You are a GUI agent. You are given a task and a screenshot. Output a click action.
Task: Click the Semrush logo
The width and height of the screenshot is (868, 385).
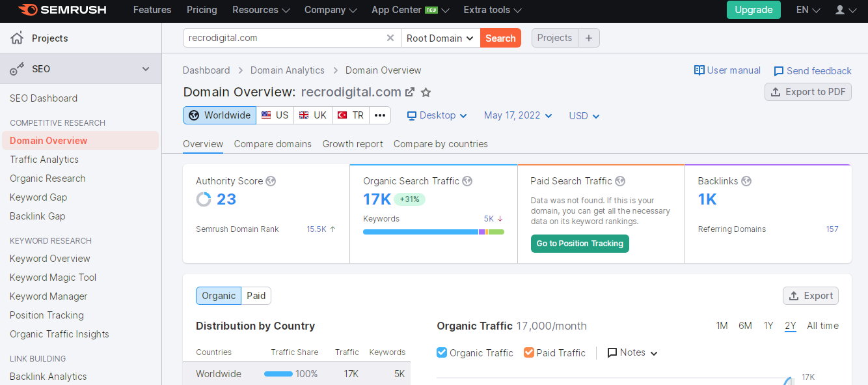(62, 10)
